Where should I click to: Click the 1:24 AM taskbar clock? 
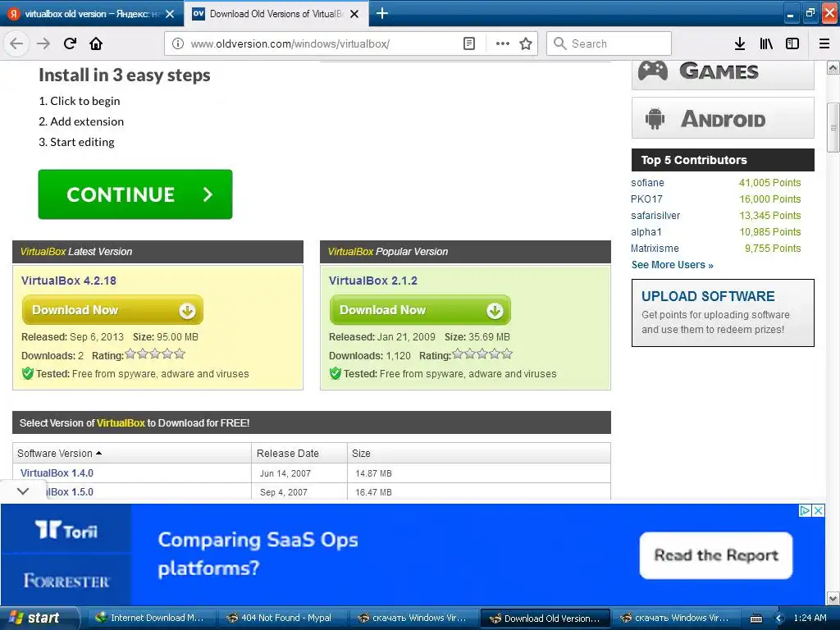click(x=810, y=618)
